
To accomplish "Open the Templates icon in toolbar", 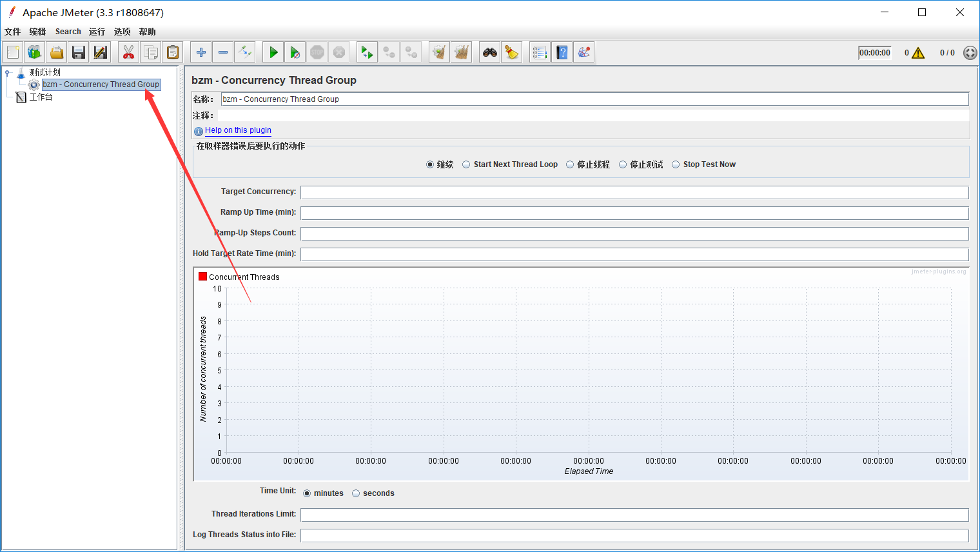I will tap(35, 52).
